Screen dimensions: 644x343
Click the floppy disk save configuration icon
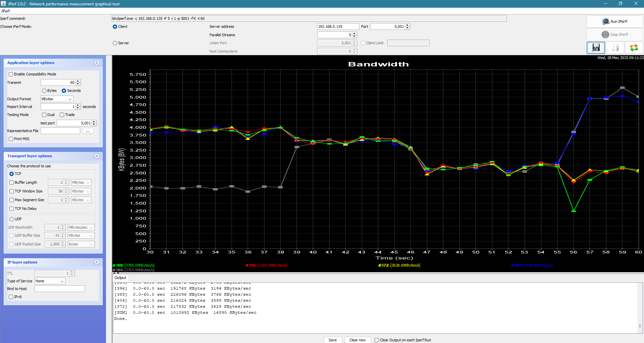596,48
